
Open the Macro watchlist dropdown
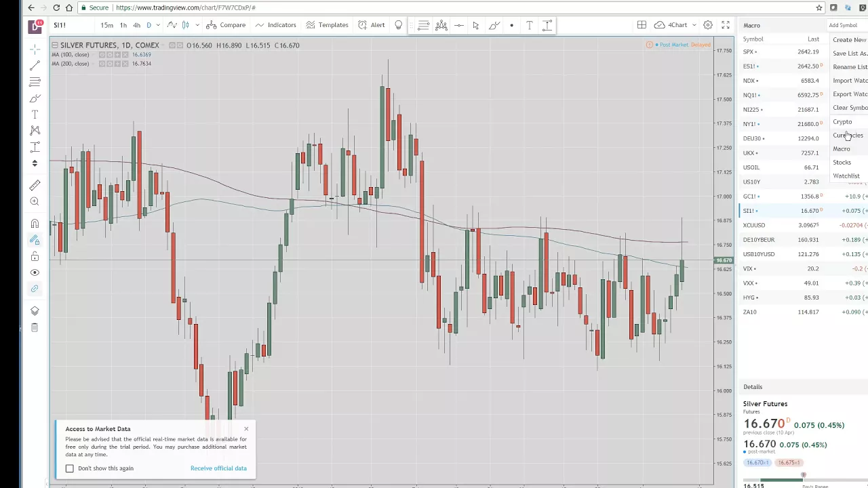[x=752, y=25]
